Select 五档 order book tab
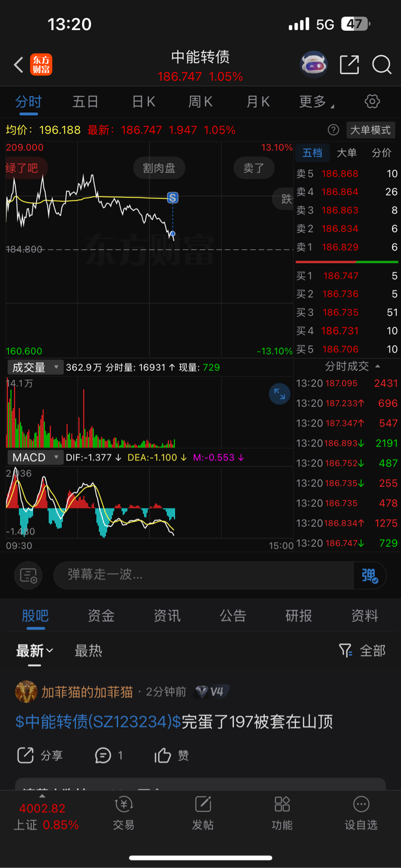 click(x=312, y=153)
